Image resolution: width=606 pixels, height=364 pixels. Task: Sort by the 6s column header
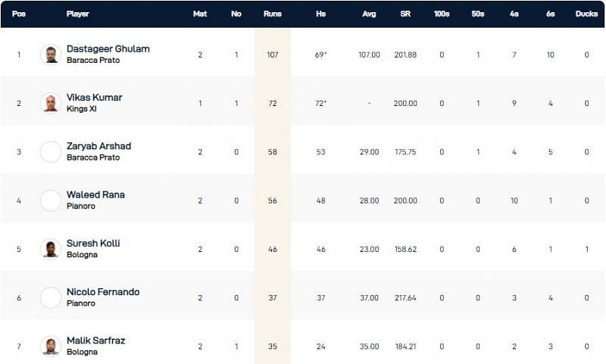551,14
